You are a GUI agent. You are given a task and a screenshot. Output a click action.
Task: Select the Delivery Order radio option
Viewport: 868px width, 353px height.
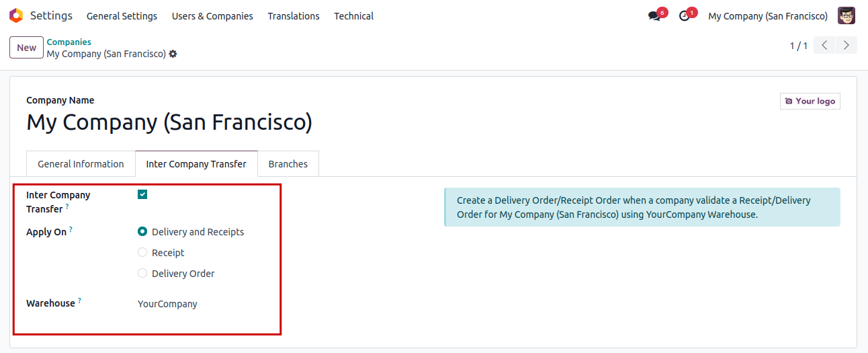point(142,274)
